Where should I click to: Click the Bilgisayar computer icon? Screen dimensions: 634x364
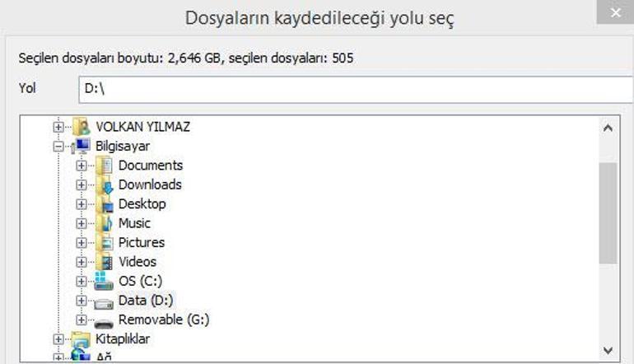[82, 147]
